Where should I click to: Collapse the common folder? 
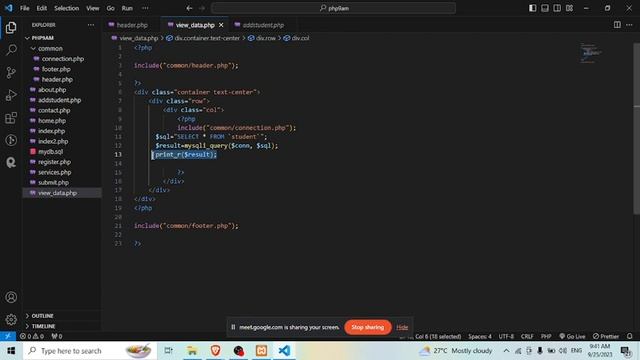tap(50, 48)
